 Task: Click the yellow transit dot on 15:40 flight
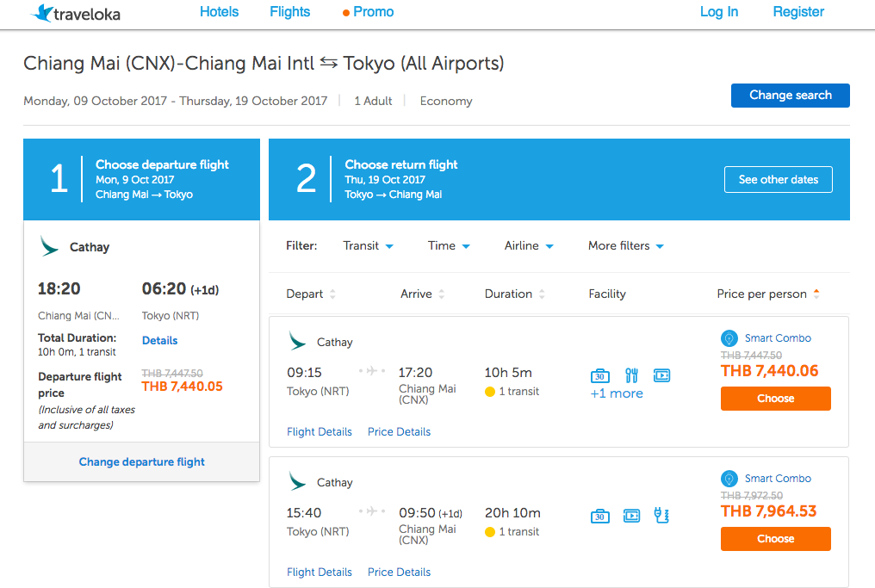(x=490, y=532)
